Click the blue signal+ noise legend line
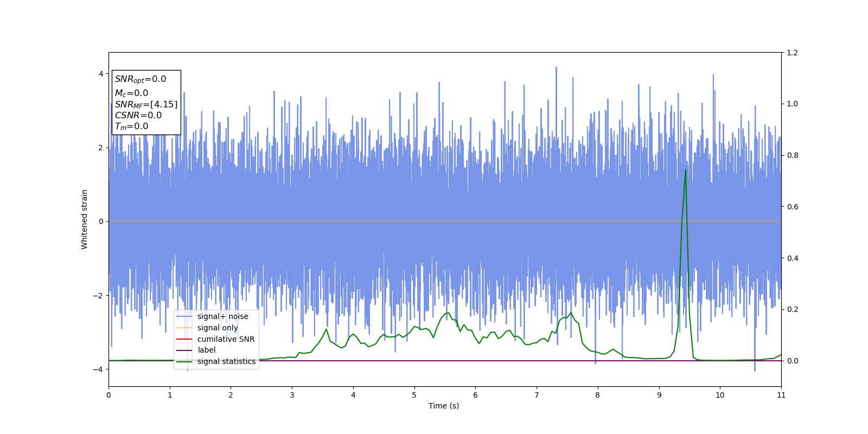The width and height of the screenshot is (868, 434). coord(184,317)
